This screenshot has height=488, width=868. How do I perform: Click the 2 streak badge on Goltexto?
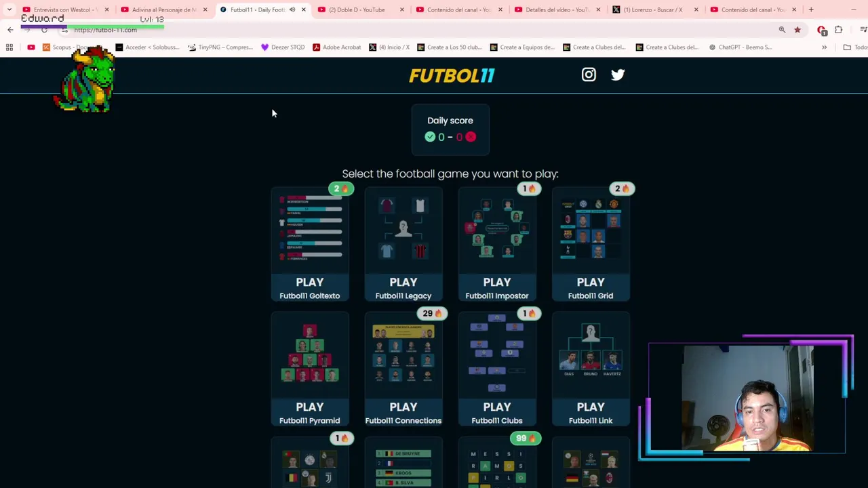point(341,188)
